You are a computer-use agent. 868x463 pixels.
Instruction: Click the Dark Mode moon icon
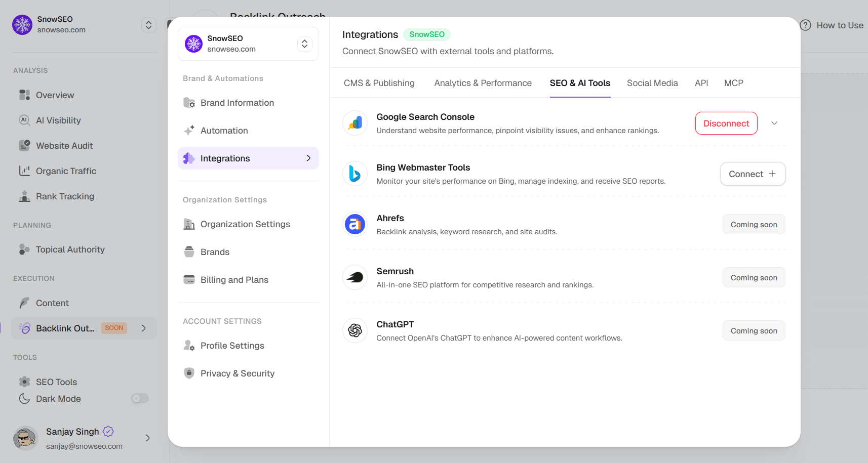[x=24, y=399]
